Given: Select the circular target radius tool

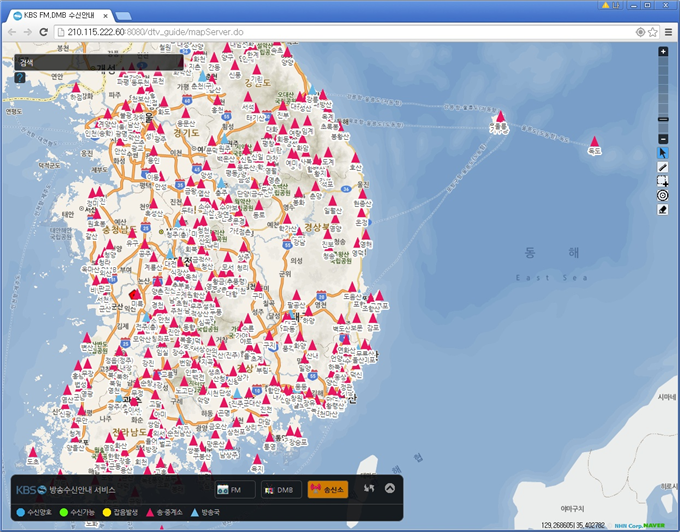Looking at the screenshot, I should pyautogui.click(x=663, y=196).
